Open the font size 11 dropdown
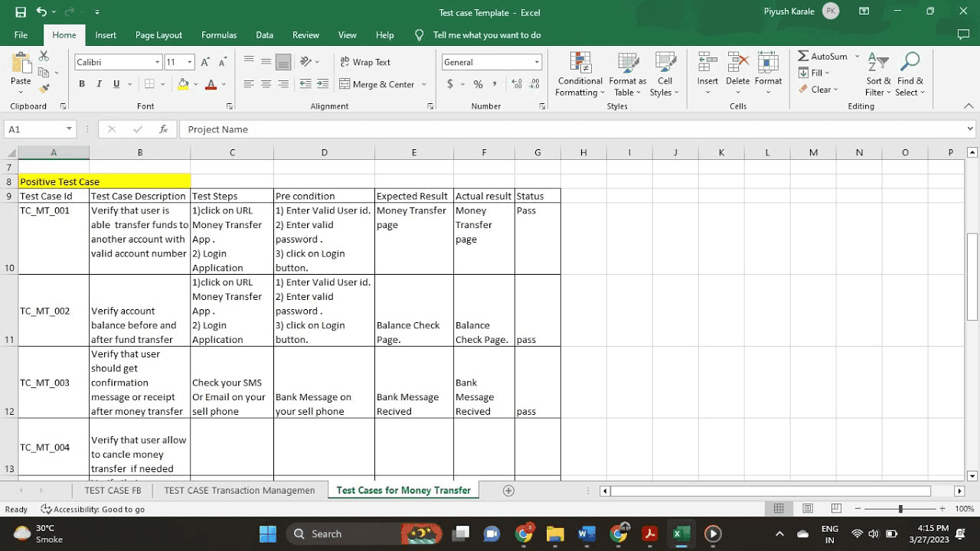 click(190, 62)
